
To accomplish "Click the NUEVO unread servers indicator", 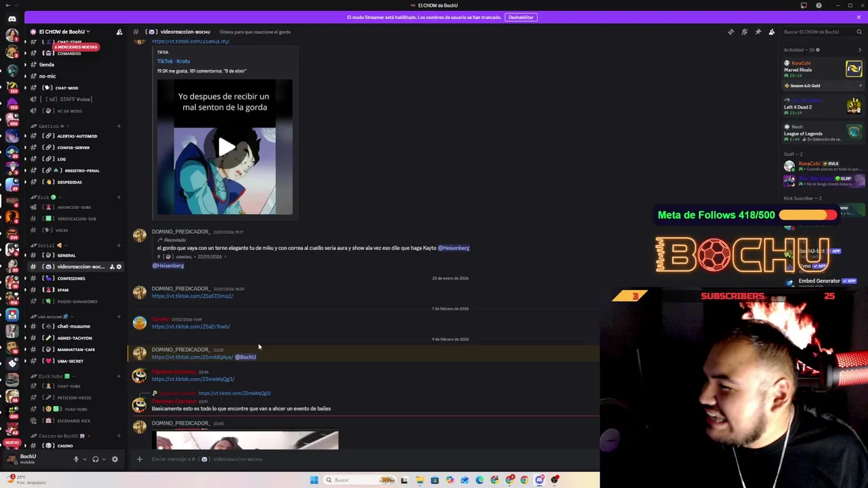I will coord(12,443).
